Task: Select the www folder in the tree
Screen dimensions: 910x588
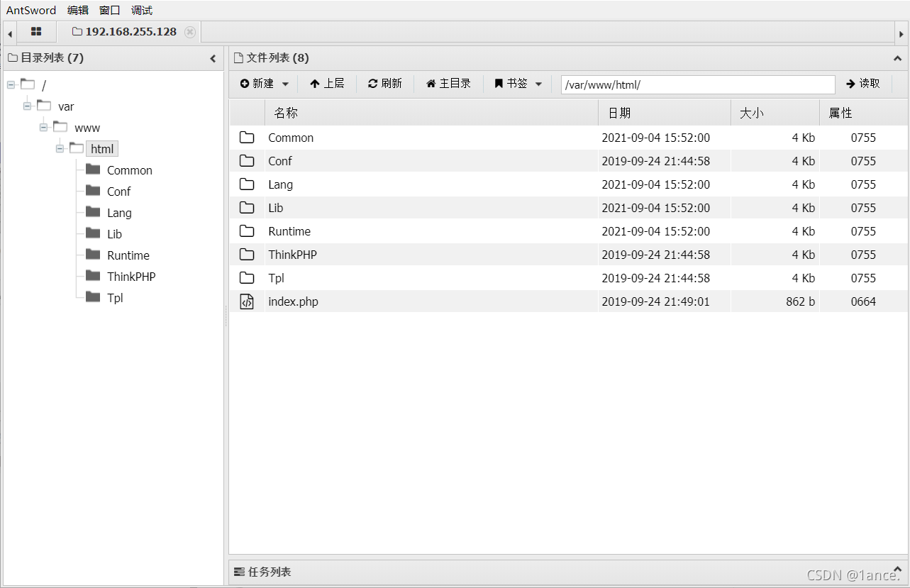Action: tap(87, 128)
